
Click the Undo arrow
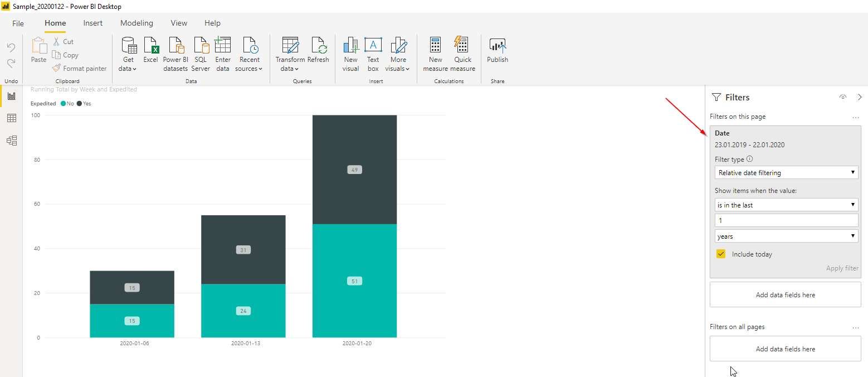pyautogui.click(x=11, y=48)
